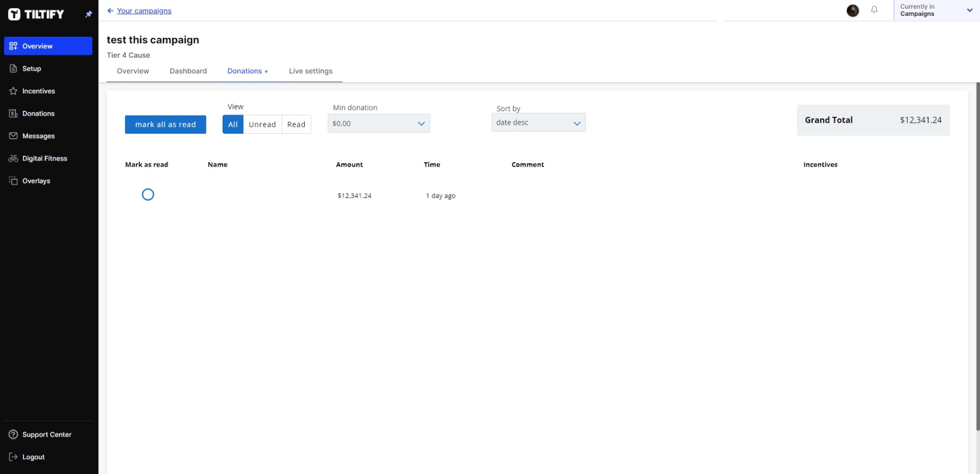This screenshot has height=474, width=980.
Task: Open Setup in the sidebar
Action: click(48, 68)
